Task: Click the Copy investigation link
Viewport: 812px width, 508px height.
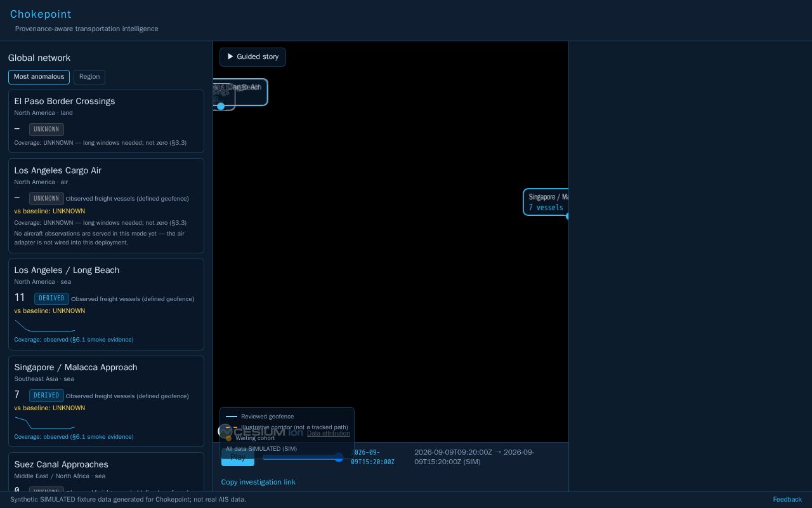Action: point(258,483)
